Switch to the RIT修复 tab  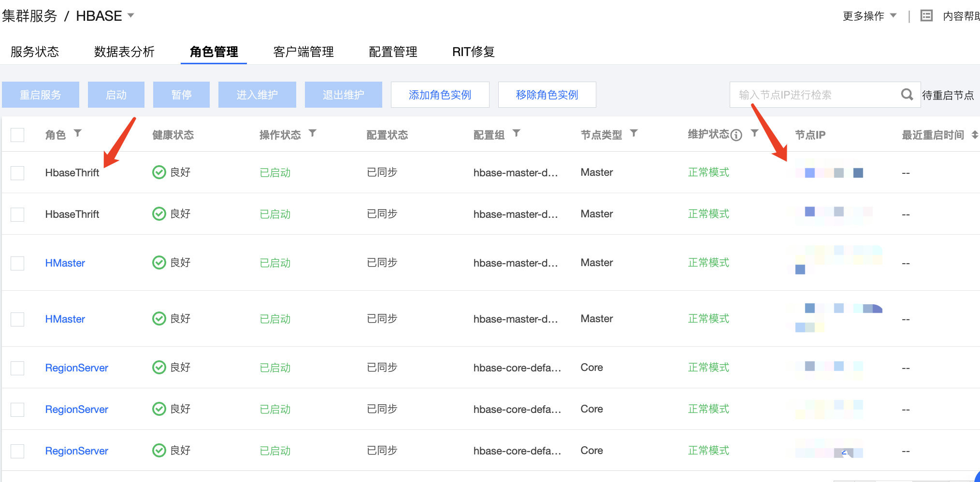click(x=473, y=51)
